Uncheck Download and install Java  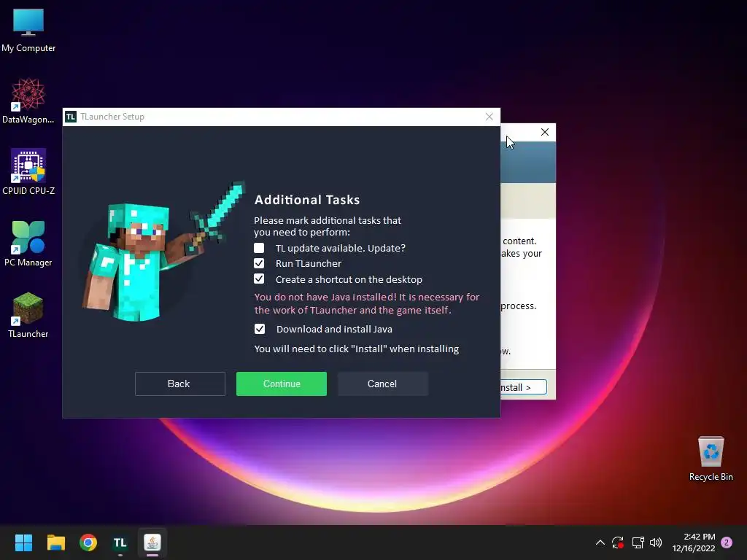tap(260, 329)
